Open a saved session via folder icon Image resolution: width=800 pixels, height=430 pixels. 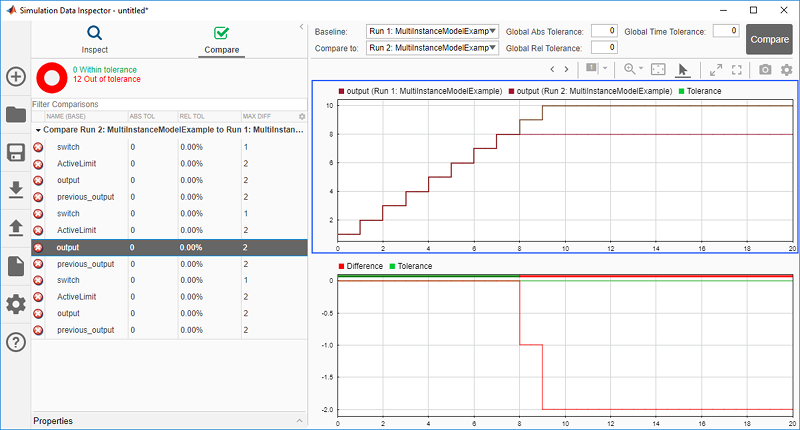point(16,114)
